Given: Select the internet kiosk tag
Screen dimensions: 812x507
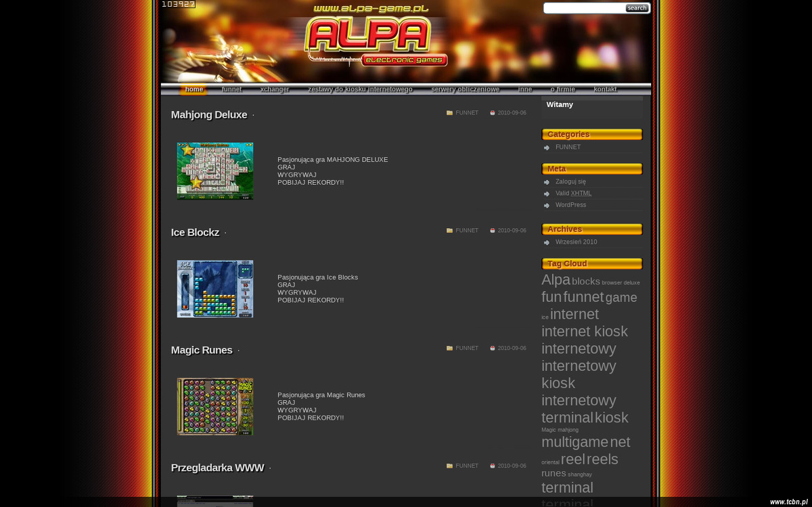Looking at the screenshot, I should (x=585, y=332).
